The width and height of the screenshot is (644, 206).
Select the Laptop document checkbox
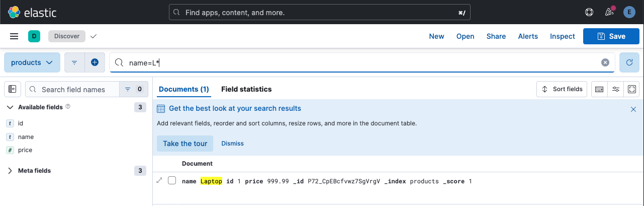(172, 181)
